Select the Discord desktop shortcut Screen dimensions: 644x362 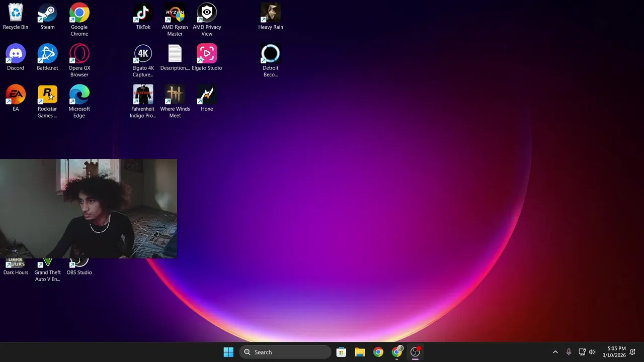16,57
